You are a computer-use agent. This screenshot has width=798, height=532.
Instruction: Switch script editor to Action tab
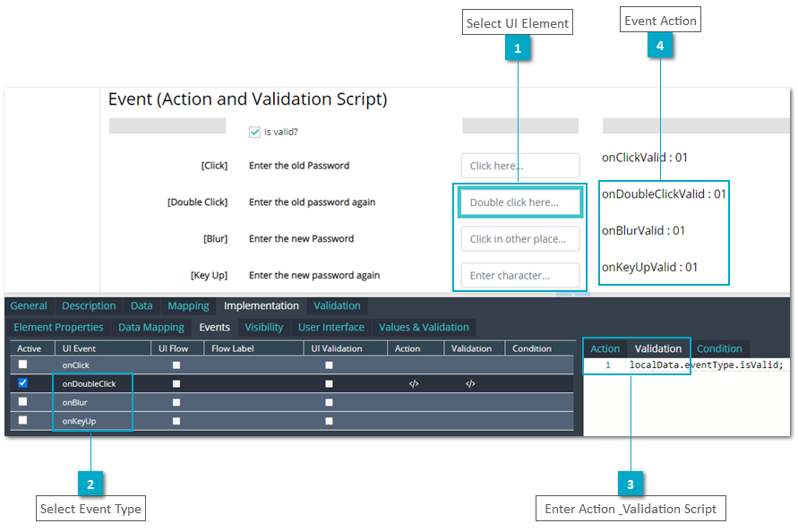click(605, 348)
